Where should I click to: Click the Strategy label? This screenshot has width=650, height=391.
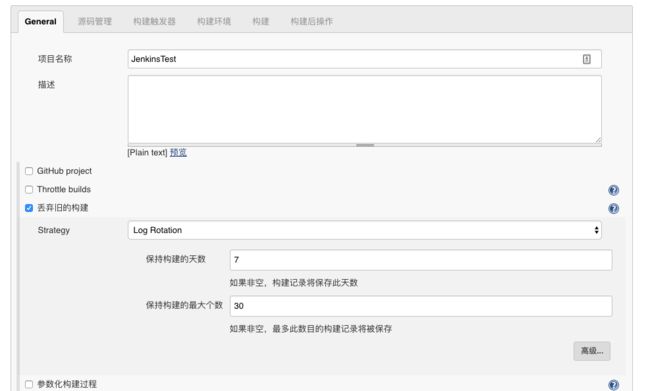click(x=54, y=230)
